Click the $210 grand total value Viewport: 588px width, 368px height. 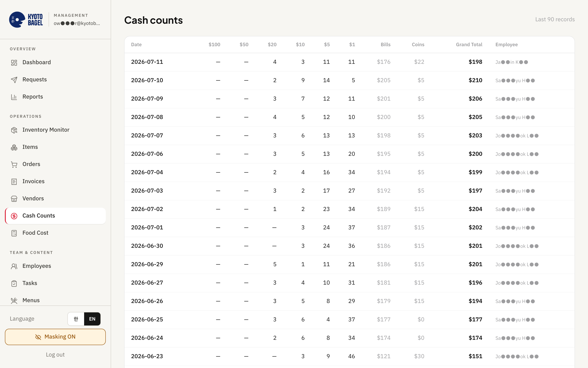click(x=475, y=80)
